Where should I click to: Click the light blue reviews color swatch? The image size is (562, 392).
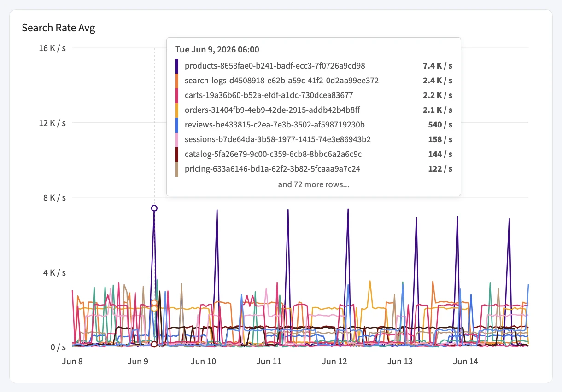(177, 125)
